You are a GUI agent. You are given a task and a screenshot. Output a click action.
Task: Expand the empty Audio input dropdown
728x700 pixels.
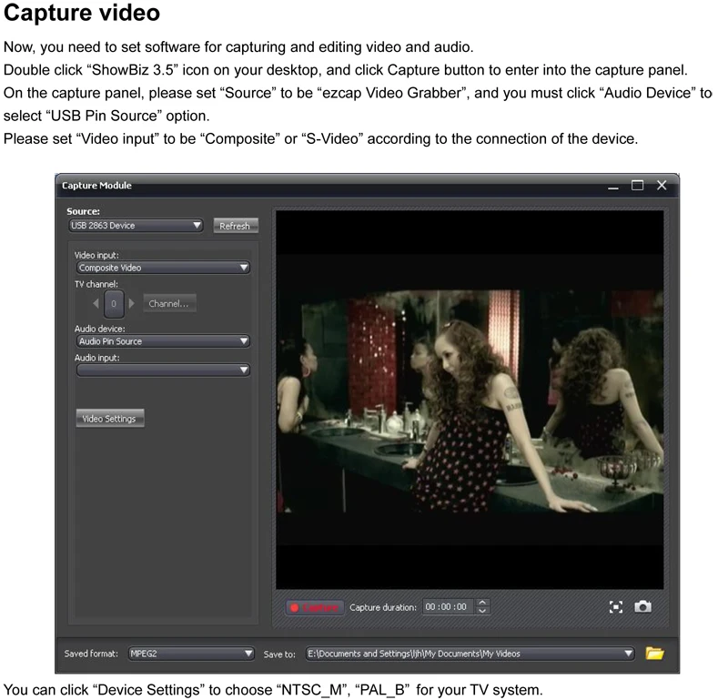tap(162, 370)
